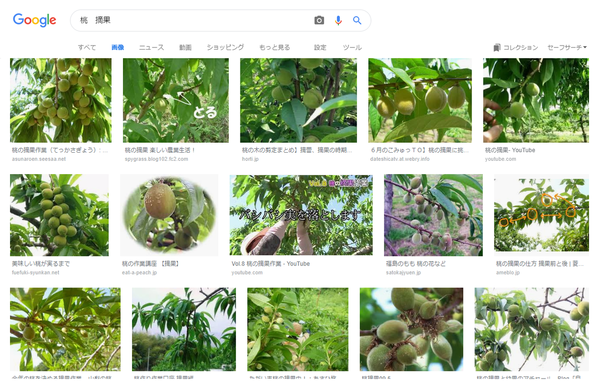
Task: Open the close-up fuzzy young peaches thumbnail
Action: click(411, 329)
